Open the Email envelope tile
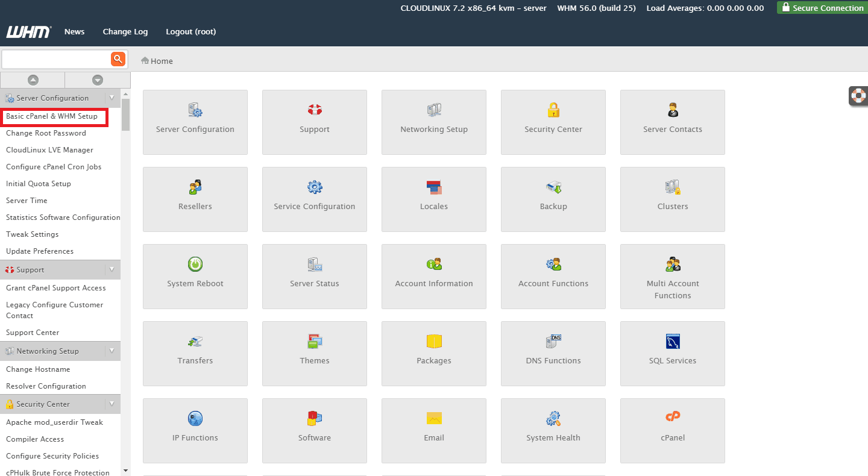The image size is (868, 476). (x=434, y=431)
